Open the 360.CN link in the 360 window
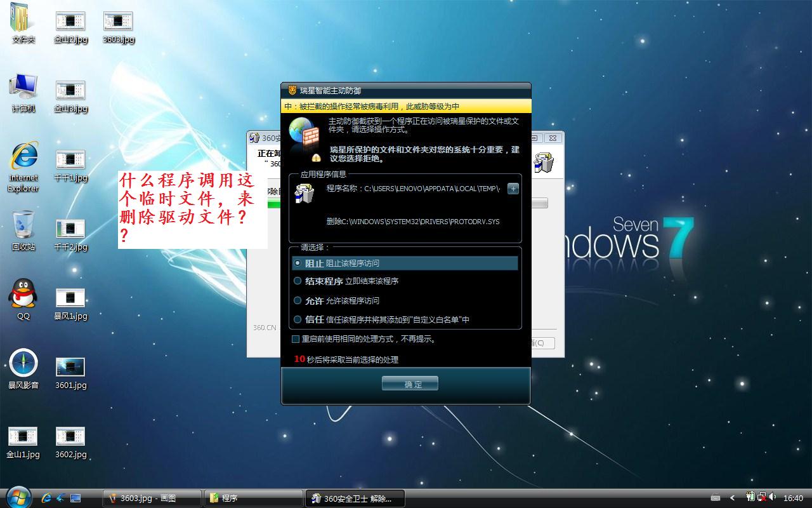The width and height of the screenshot is (812, 508). coord(265,328)
